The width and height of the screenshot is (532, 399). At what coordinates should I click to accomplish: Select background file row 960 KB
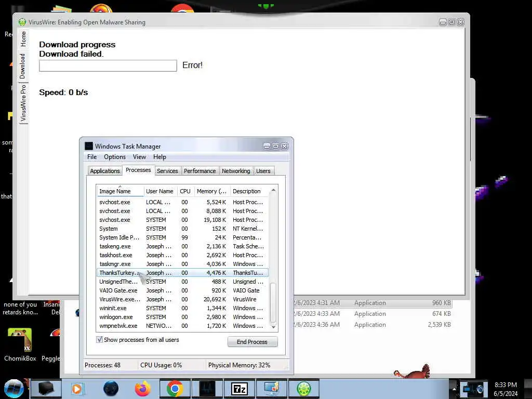[373, 303]
